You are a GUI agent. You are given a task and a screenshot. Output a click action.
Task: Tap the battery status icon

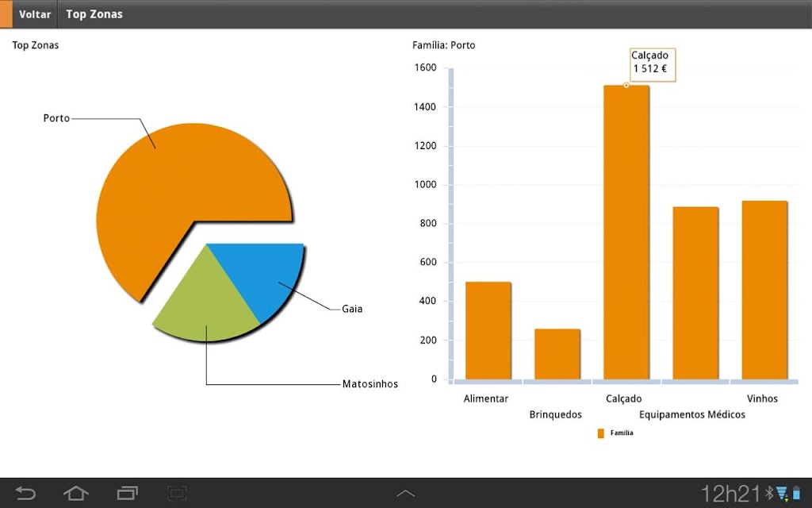coord(796,493)
